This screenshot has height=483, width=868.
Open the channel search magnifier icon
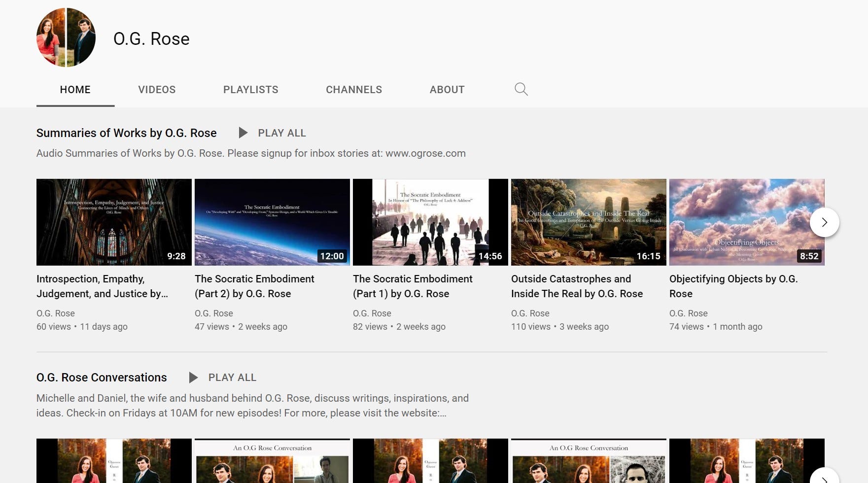click(521, 89)
